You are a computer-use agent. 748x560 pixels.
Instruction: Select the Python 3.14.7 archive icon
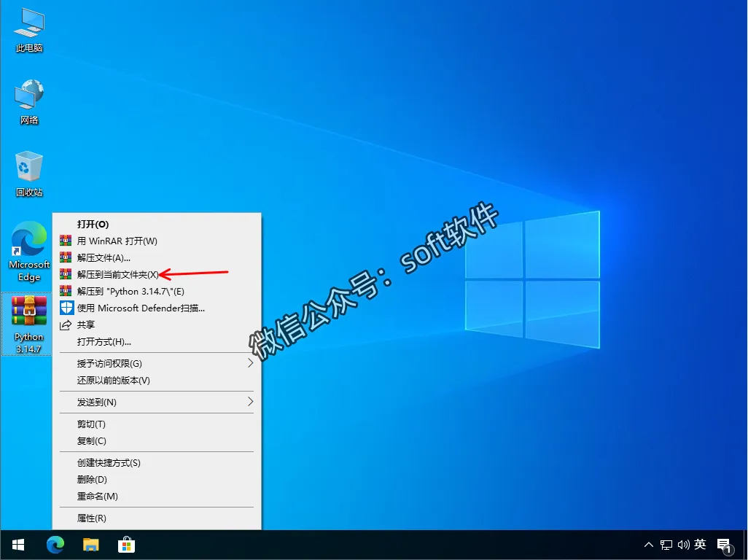(28, 324)
